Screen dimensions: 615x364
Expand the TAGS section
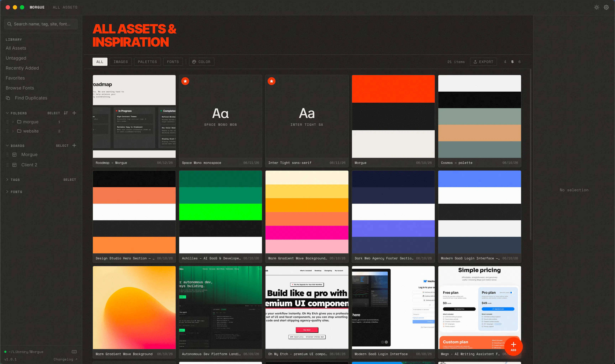(7, 180)
